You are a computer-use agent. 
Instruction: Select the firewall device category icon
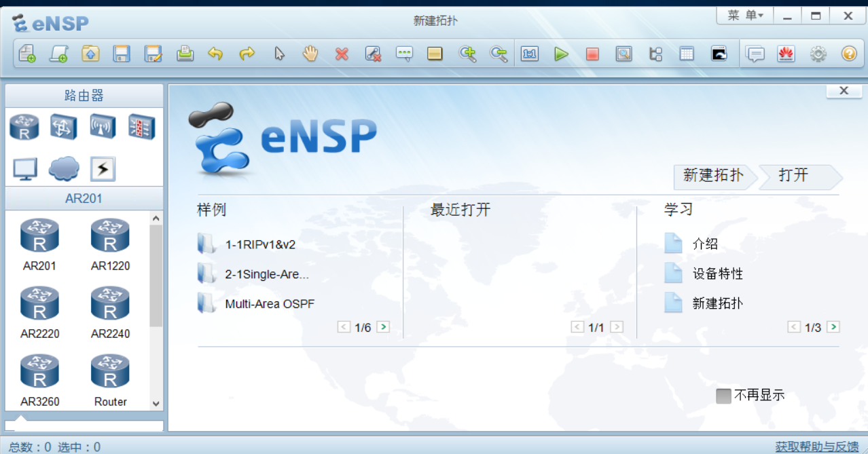[x=142, y=127]
